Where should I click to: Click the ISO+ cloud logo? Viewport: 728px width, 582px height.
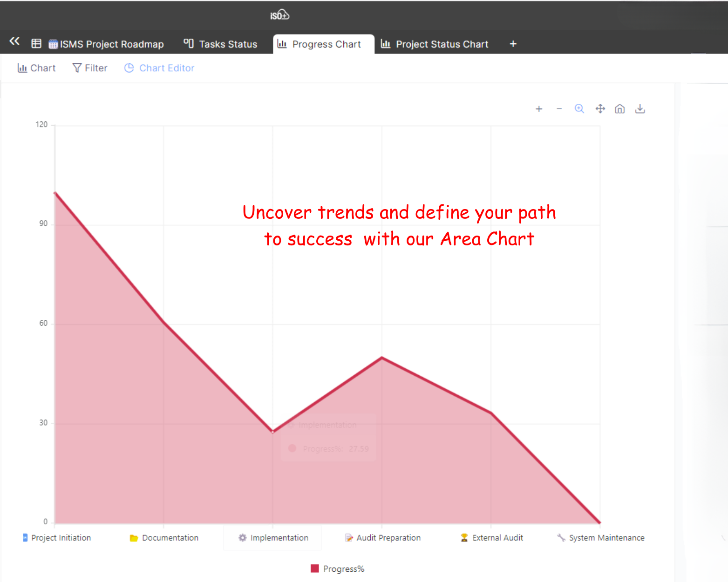(x=279, y=15)
